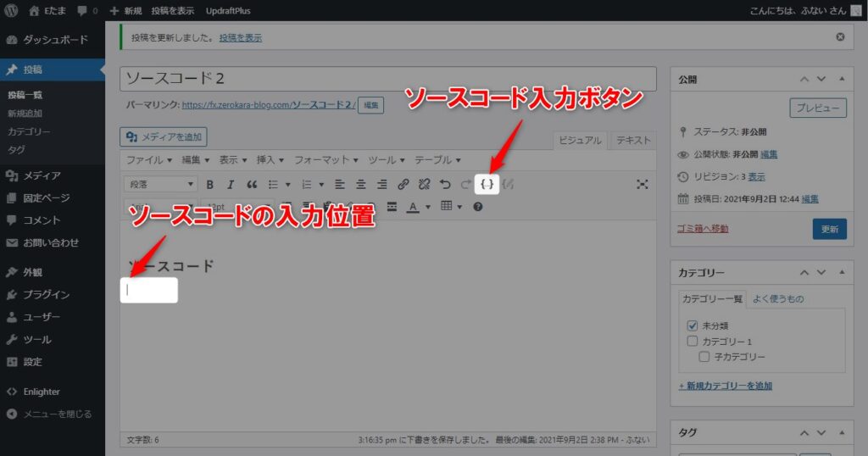Click the numbered list icon
This screenshot has width=868, height=456.
pos(307,184)
